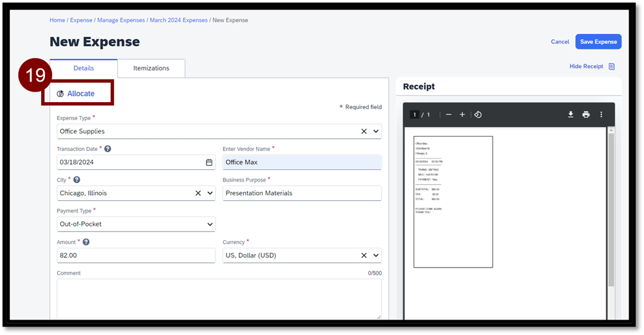Rotate the receipt in the viewer
Screen dimensions: 644x335
tap(478, 114)
